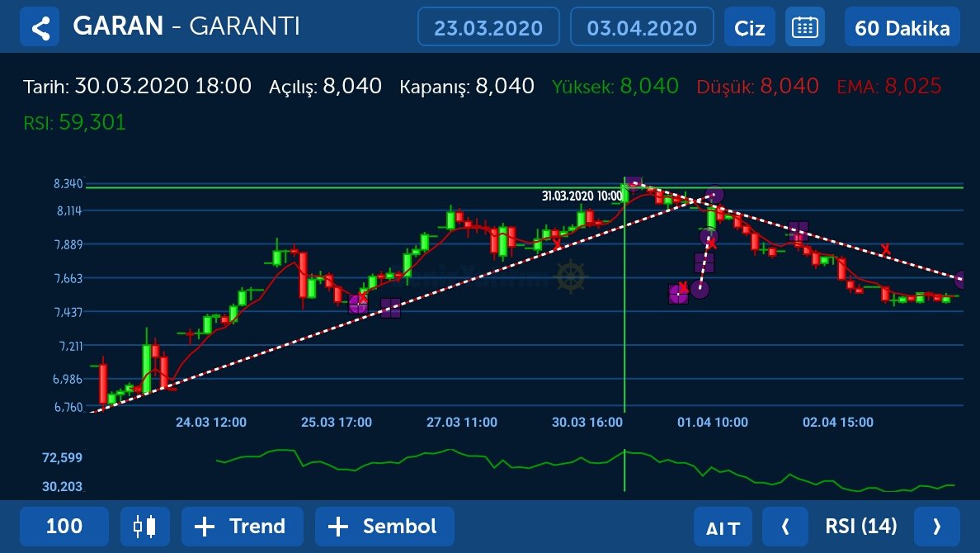Screen dimensions: 980x553
Task: Add a trend line with the Trend button
Action: click(242, 526)
